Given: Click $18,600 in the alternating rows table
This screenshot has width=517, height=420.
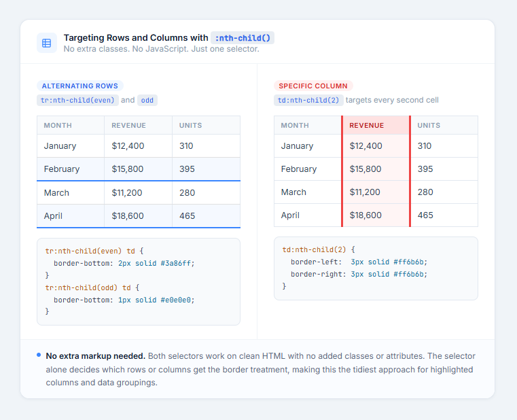Looking at the screenshot, I should 138,215.
